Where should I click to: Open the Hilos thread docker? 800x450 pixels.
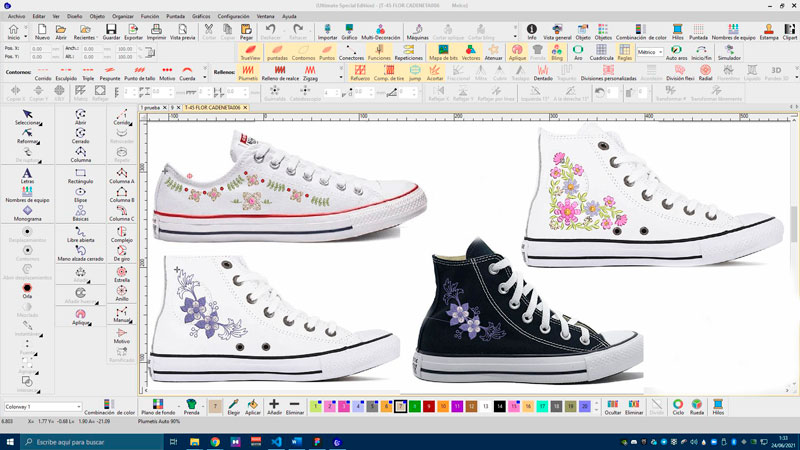point(677,32)
